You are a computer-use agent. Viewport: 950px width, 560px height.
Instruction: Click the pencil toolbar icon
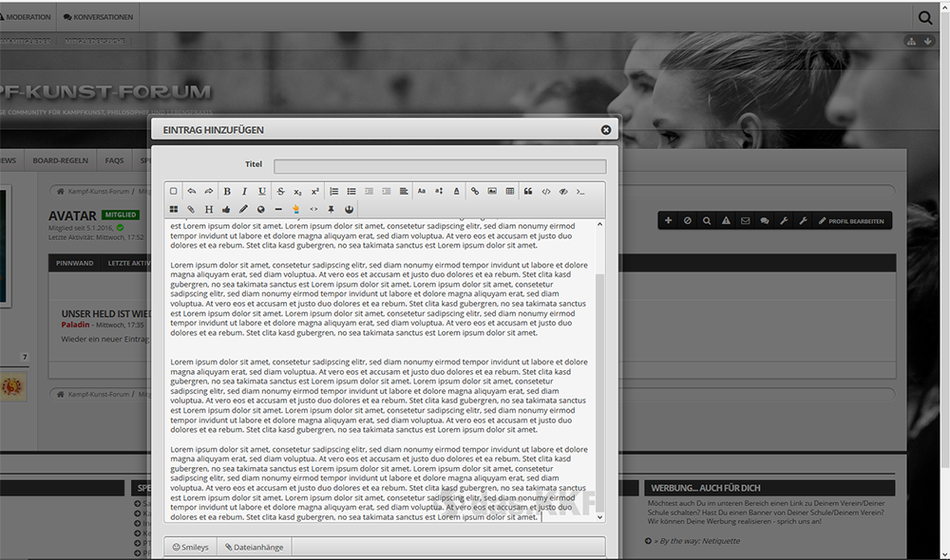click(243, 210)
